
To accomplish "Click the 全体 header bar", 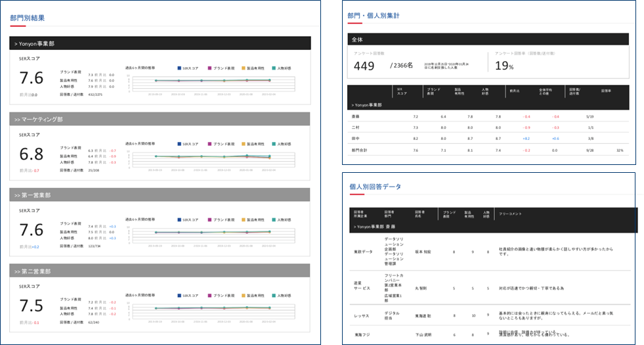I will [488, 39].
